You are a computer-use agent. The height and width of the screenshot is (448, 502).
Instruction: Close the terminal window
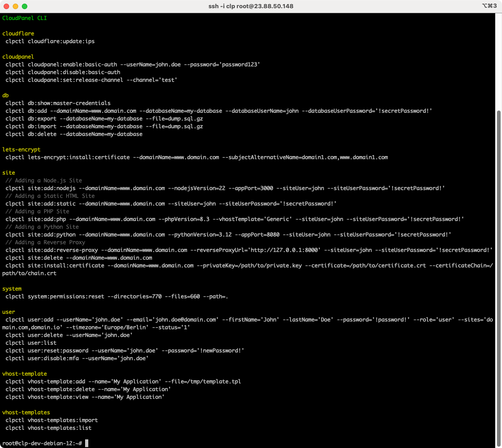5,6
